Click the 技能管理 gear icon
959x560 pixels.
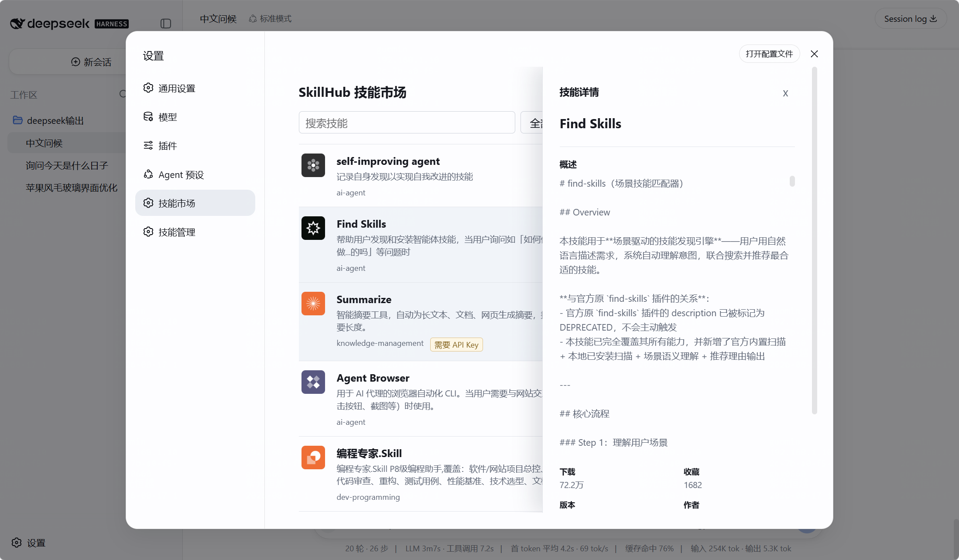click(x=148, y=232)
